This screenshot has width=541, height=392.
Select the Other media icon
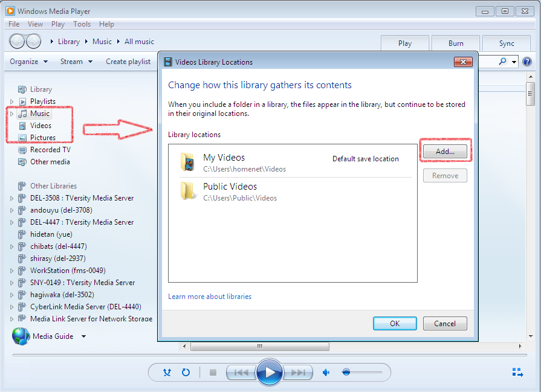click(x=22, y=162)
